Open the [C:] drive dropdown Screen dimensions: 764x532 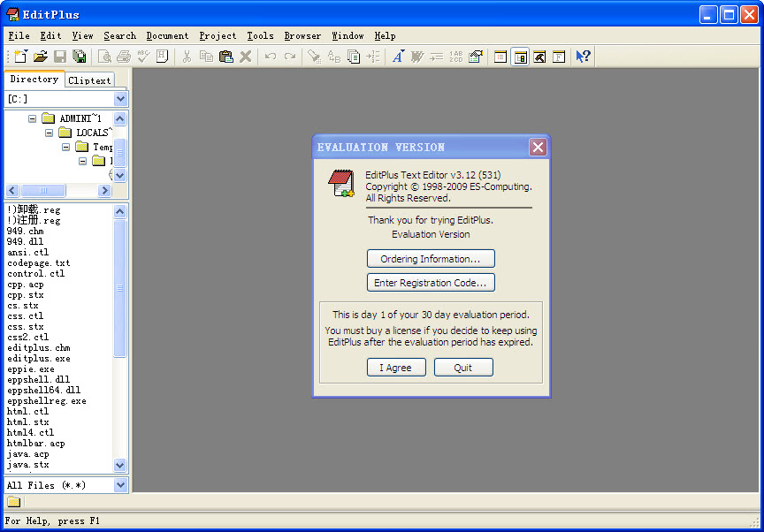pyautogui.click(x=120, y=99)
